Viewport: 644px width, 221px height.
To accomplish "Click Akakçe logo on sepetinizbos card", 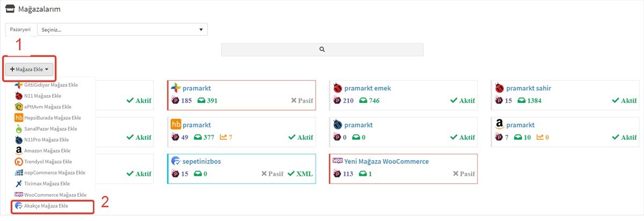I will click(x=175, y=161).
